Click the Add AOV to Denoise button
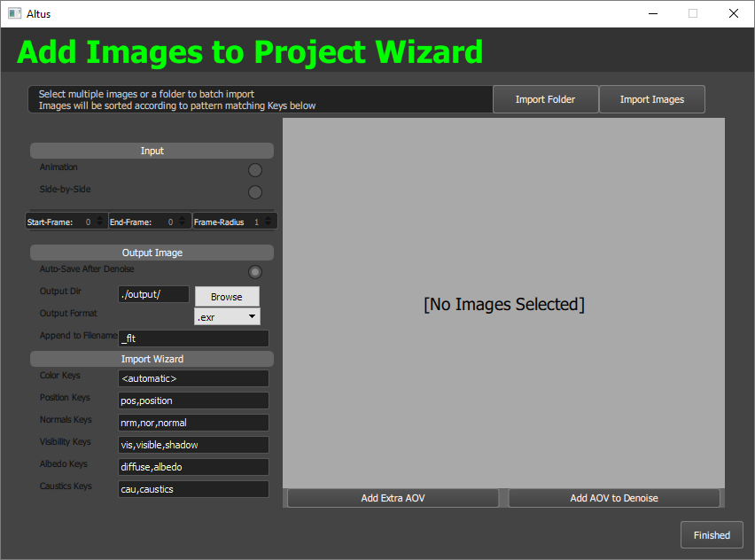 (x=614, y=498)
